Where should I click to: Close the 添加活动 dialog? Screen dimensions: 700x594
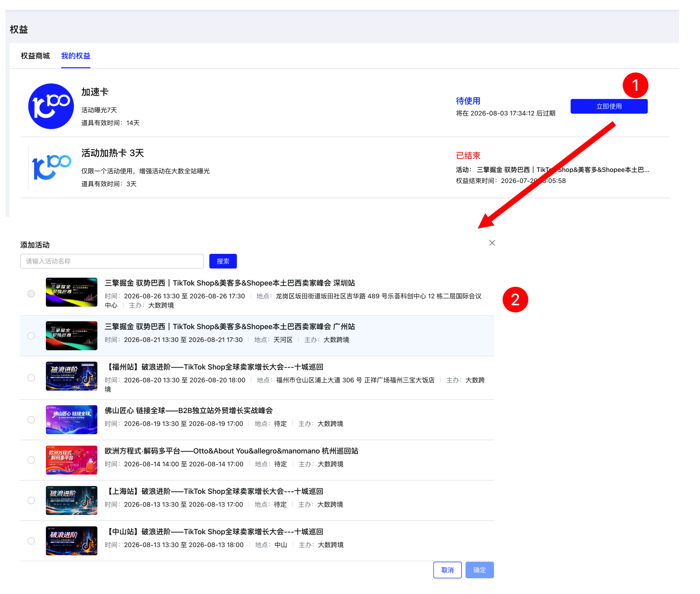point(492,243)
